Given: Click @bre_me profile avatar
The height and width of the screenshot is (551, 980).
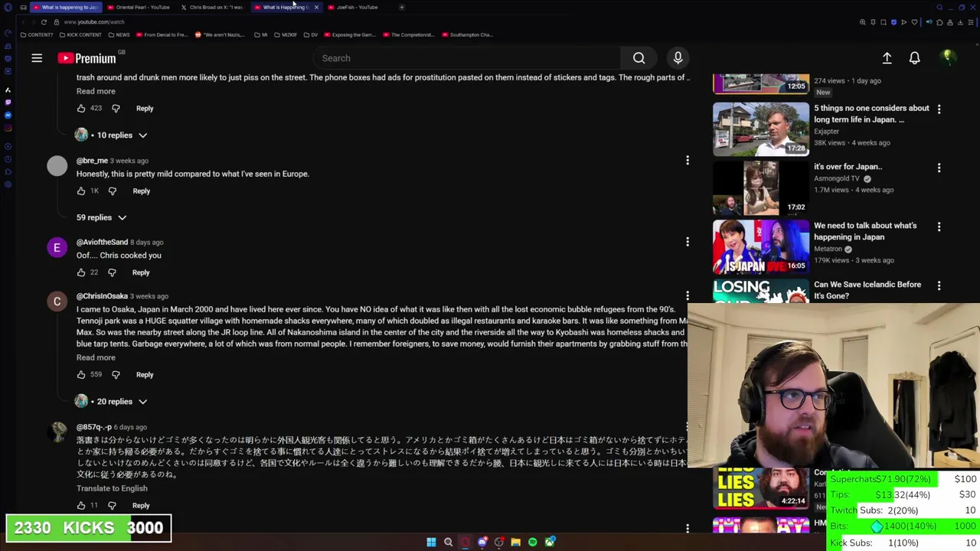Looking at the screenshot, I should [57, 166].
